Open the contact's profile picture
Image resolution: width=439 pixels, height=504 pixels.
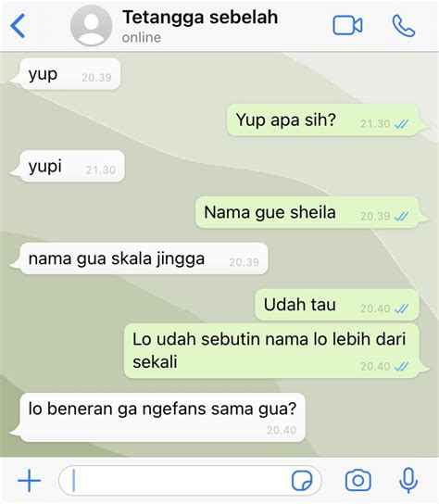(92, 26)
